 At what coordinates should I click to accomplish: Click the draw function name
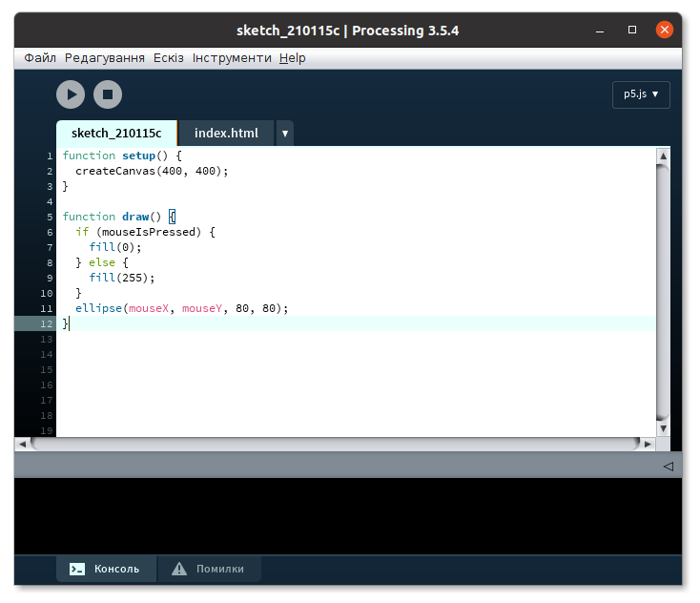pos(135,217)
